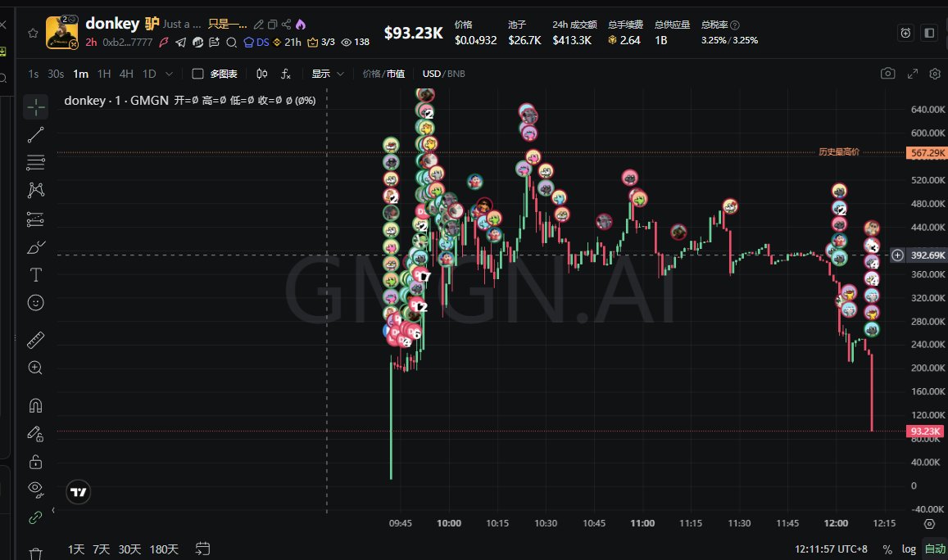Toggle the side panel layout icon
This screenshot has height=560, width=948.
[929, 33]
